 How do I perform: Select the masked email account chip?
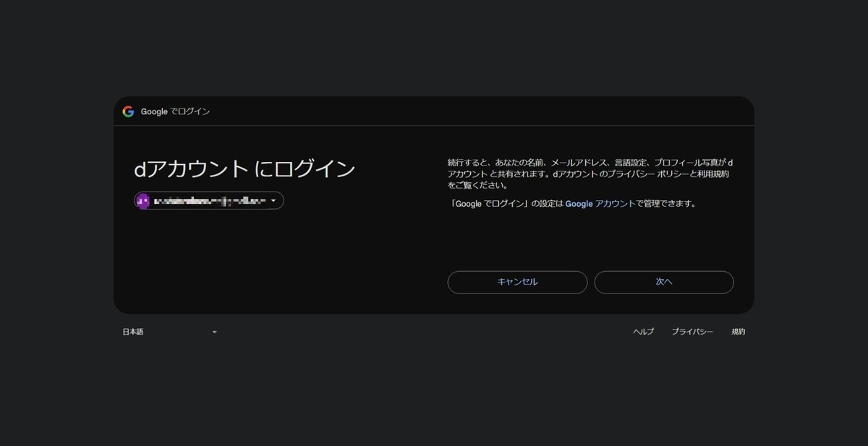click(208, 200)
